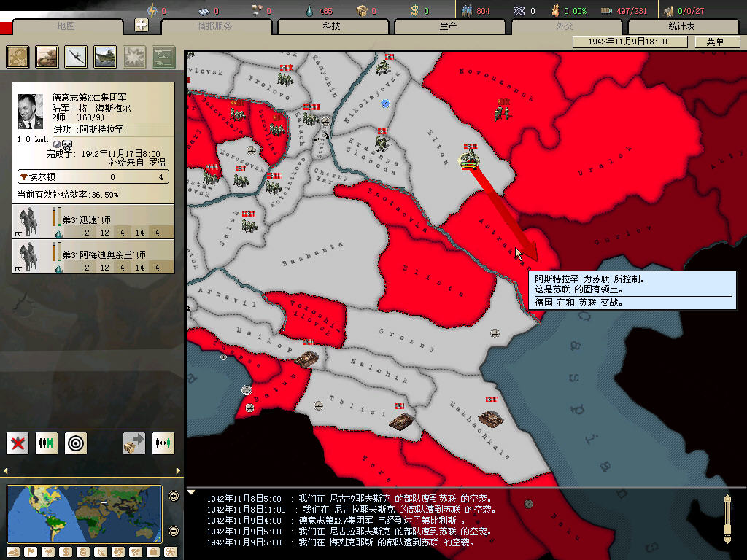Toggle the dollar sign economic map mode

(66, 551)
